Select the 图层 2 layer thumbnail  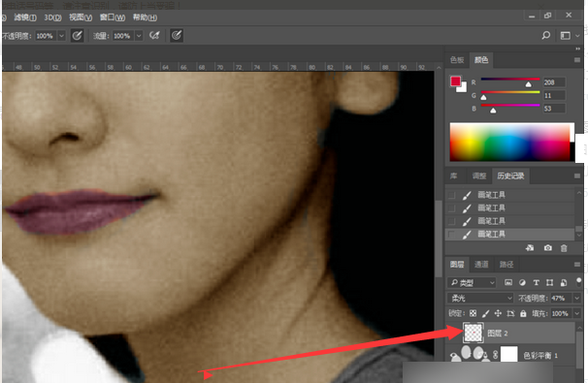474,333
